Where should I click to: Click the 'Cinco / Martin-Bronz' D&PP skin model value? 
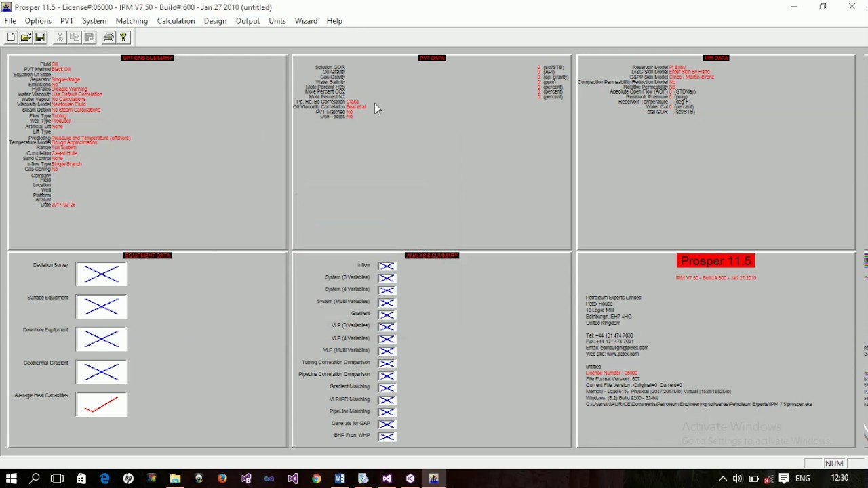(692, 77)
